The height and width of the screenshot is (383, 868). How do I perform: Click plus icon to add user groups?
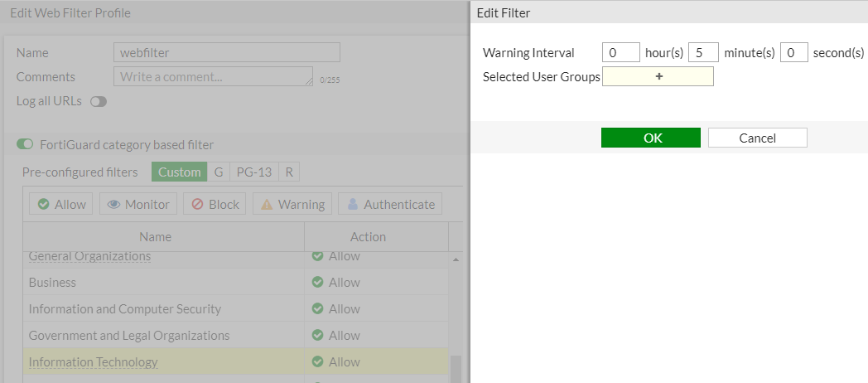[658, 77]
